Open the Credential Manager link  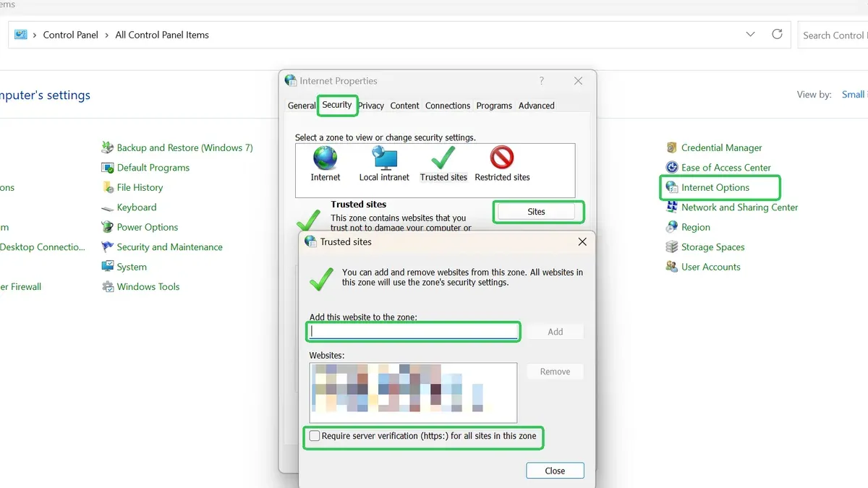point(722,147)
